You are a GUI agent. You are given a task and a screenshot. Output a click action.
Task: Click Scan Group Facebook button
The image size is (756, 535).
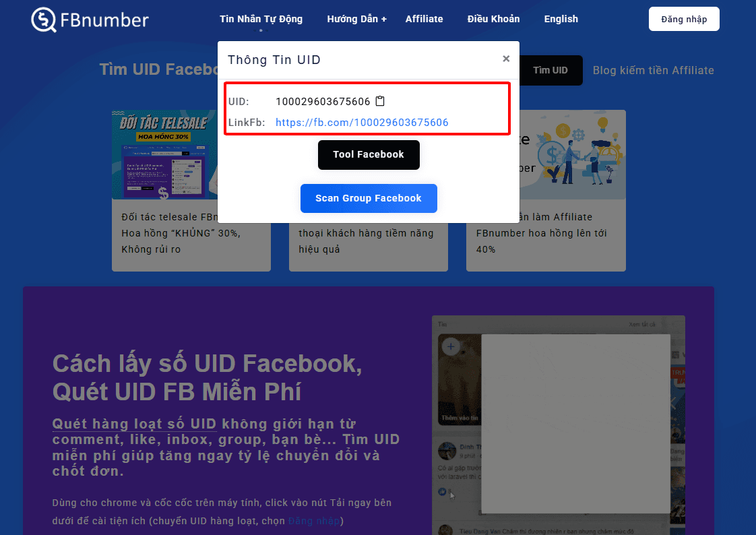tap(369, 198)
